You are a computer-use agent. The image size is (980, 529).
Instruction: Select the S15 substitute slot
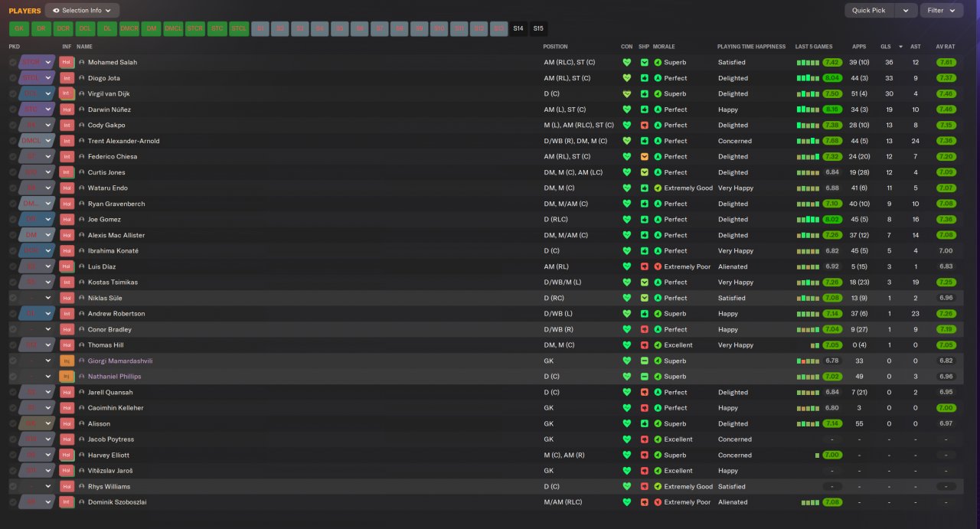(x=538, y=28)
